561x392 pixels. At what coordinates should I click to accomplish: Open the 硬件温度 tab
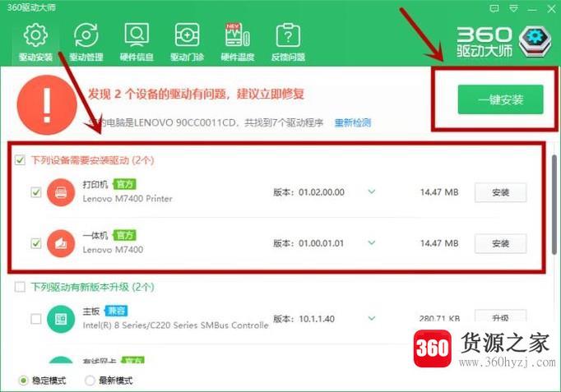click(237, 42)
